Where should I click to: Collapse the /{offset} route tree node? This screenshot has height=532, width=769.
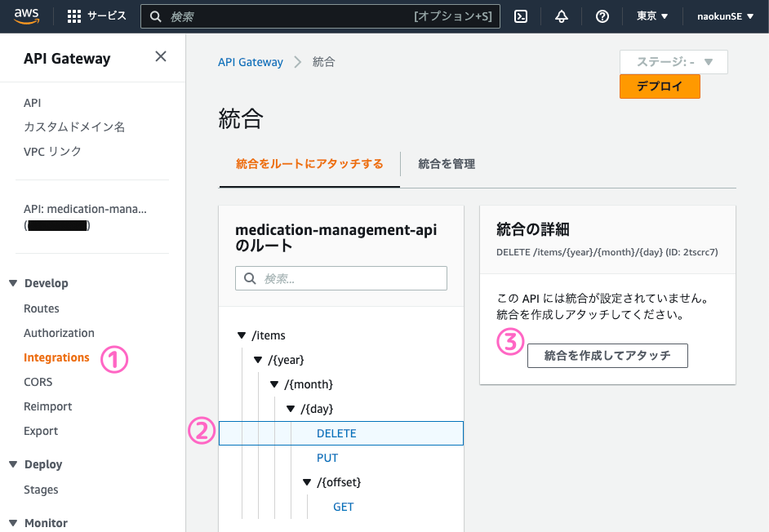point(307,482)
